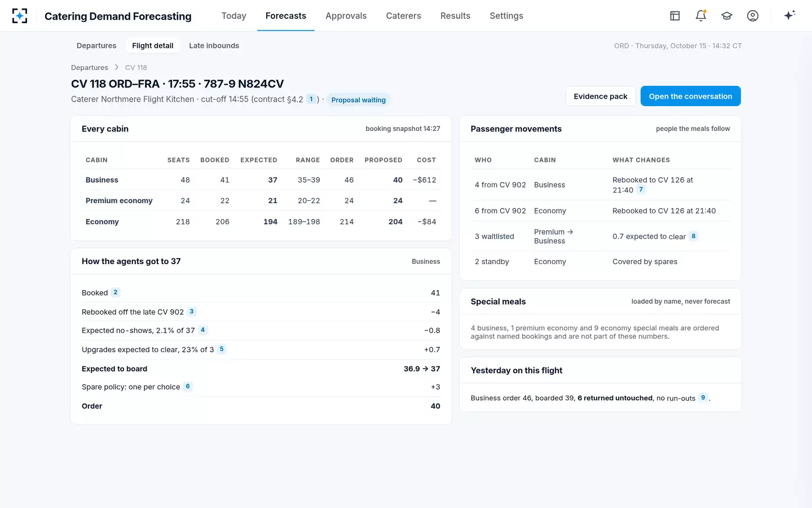Click Open the conversation button

[x=691, y=97]
